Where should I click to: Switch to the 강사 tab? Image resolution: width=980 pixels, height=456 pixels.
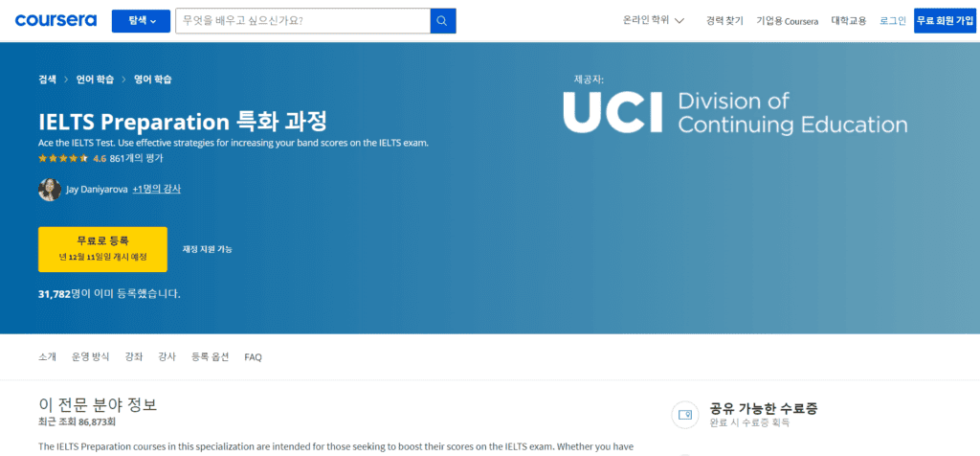click(x=167, y=357)
